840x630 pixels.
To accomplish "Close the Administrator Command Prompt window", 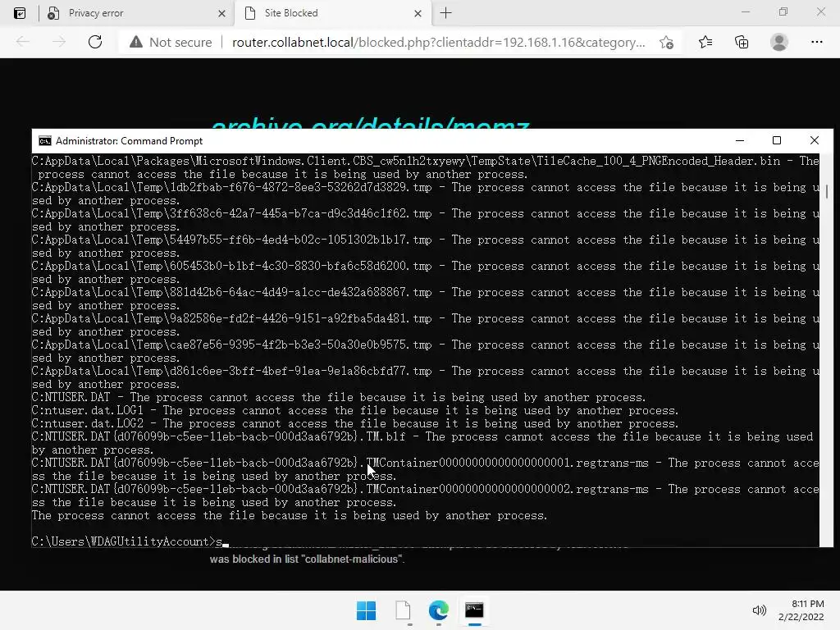I will point(815,140).
